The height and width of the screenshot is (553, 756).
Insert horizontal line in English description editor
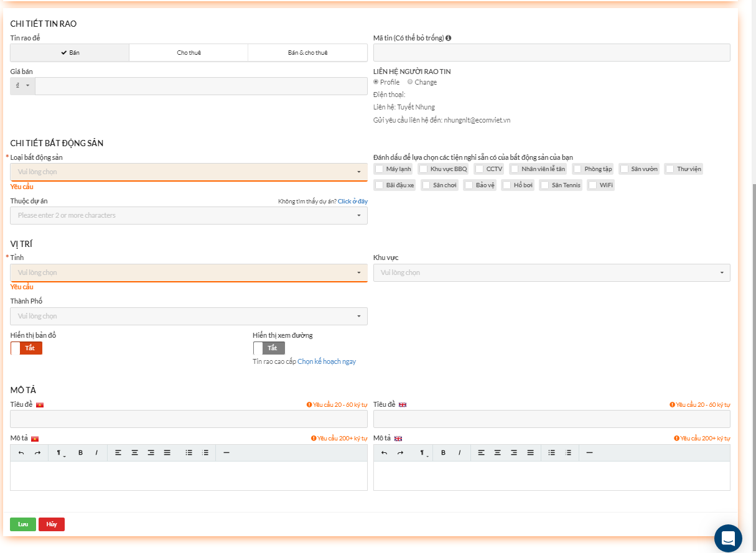coord(589,453)
